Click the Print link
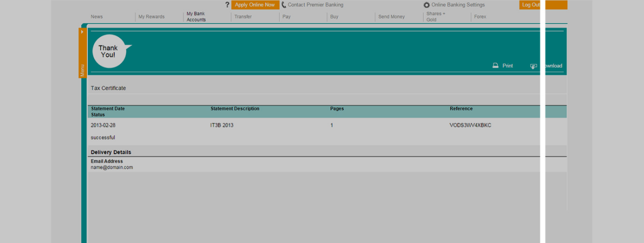 tap(508, 66)
